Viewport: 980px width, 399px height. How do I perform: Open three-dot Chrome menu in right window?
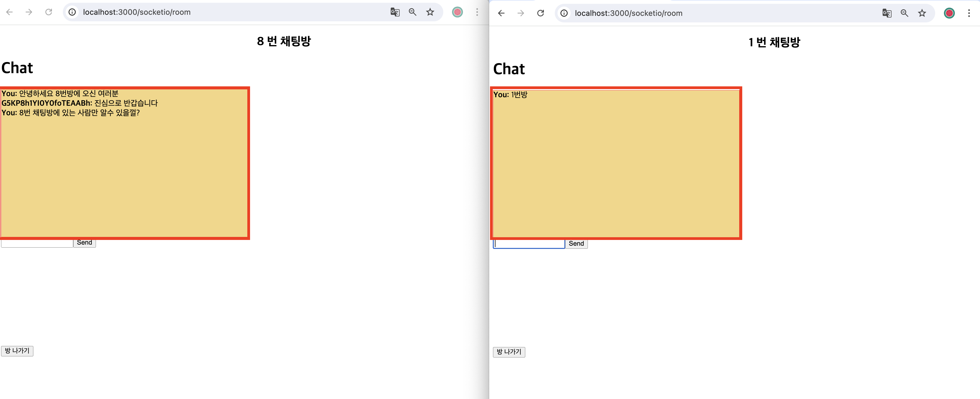pos(969,13)
